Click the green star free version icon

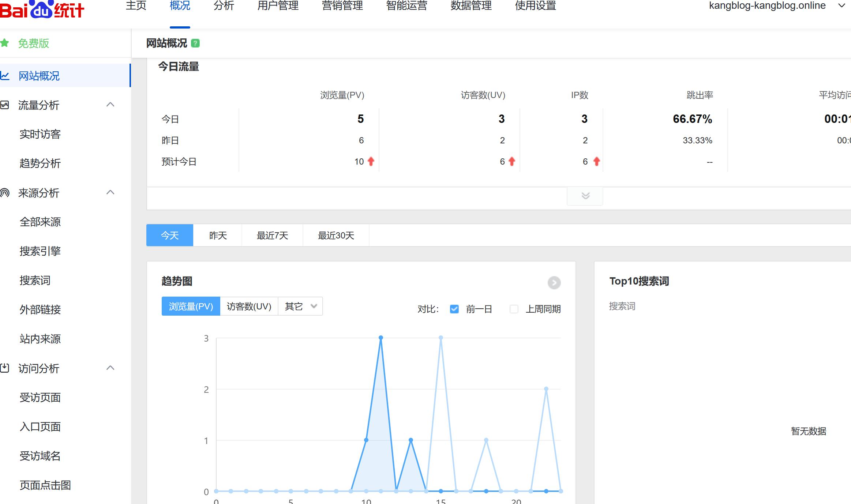coord(5,43)
